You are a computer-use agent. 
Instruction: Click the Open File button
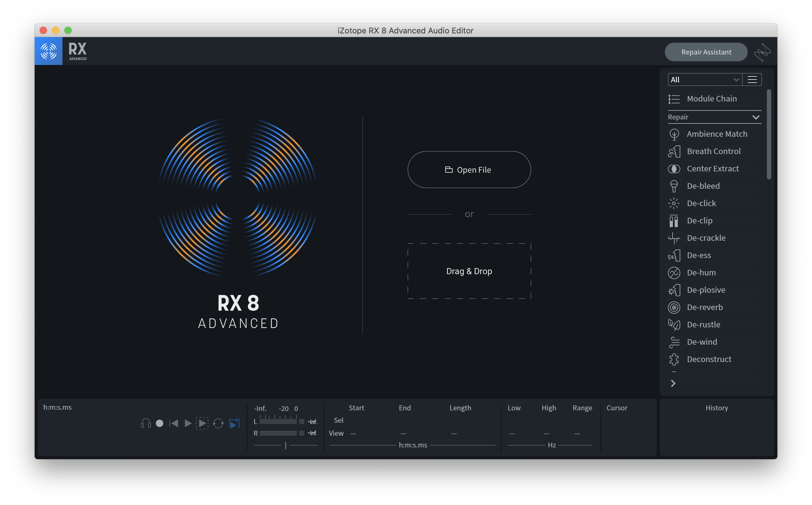[x=469, y=170]
